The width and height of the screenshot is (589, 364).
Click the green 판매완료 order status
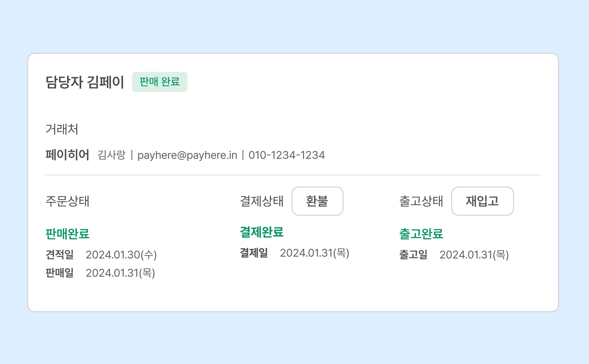click(68, 234)
